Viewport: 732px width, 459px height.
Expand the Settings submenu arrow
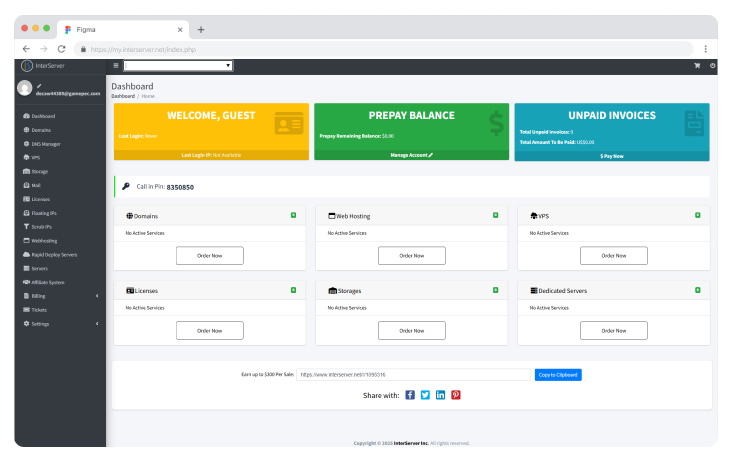pyautogui.click(x=97, y=324)
